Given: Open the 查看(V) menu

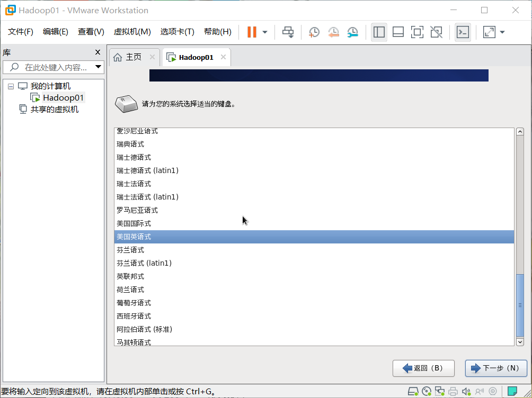Looking at the screenshot, I should 91,32.
